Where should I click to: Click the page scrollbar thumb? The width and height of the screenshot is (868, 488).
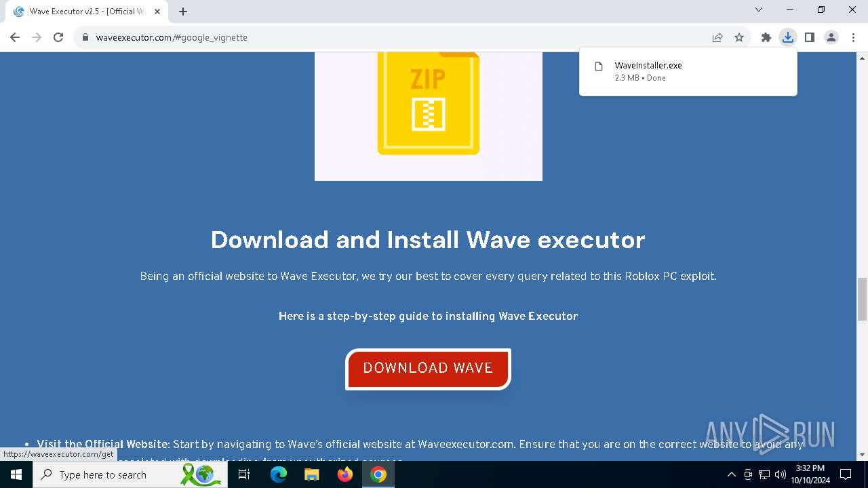tap(862, 298)
